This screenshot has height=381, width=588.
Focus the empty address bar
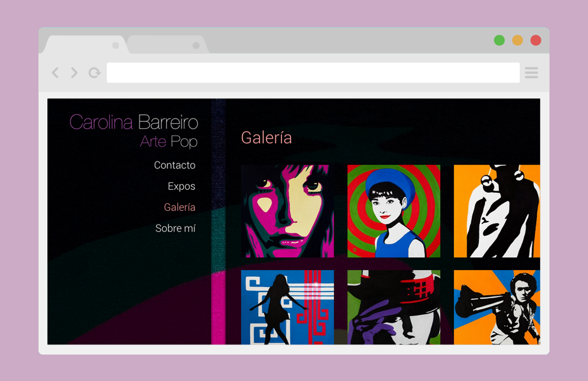tap(313, 73)
